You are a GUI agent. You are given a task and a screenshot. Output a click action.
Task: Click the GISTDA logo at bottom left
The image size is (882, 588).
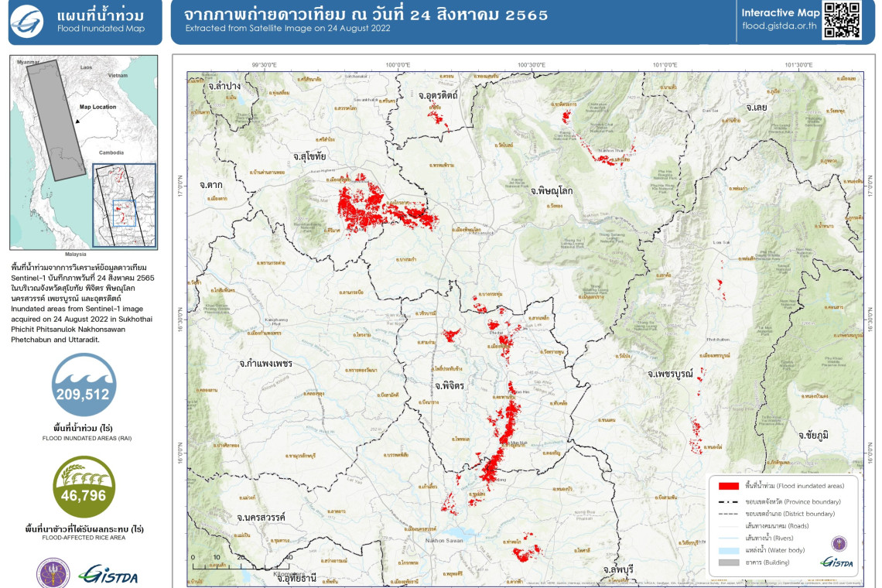tap(110, 574)
